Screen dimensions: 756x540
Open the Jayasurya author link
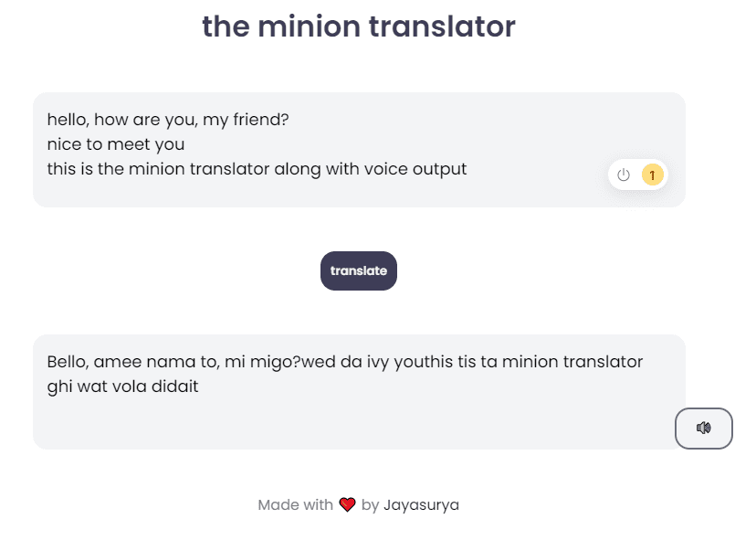coord(421,504)
